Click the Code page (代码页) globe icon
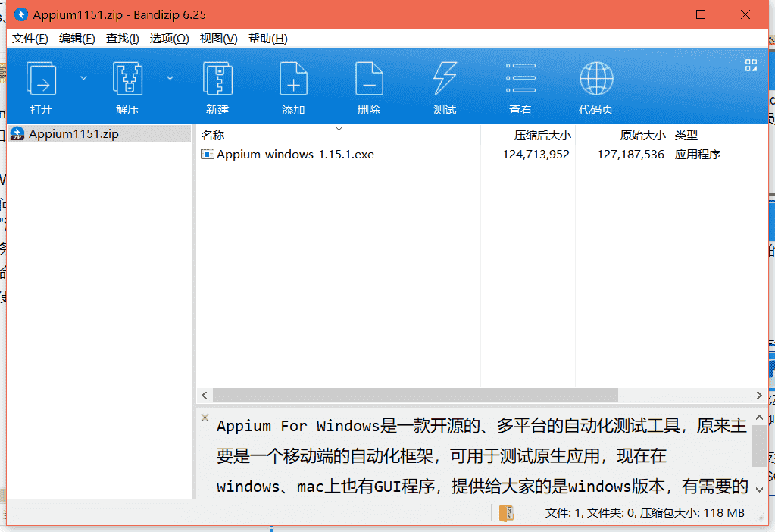 596,79
